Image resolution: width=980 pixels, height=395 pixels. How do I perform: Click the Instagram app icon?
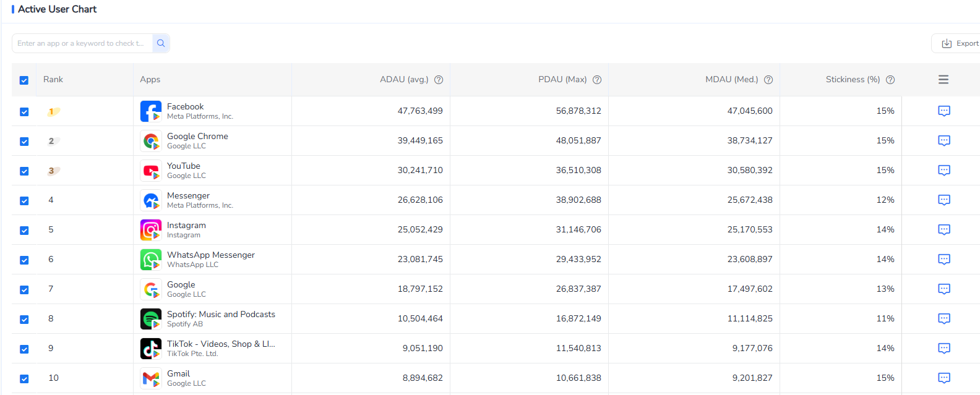tap(150, 230)
